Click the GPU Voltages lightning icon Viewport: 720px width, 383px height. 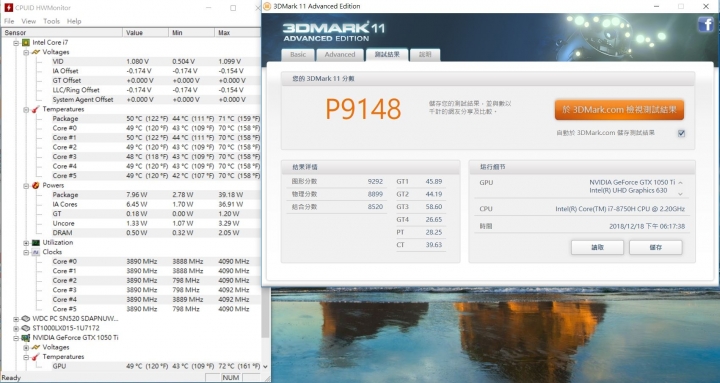(x=36, y=347)
